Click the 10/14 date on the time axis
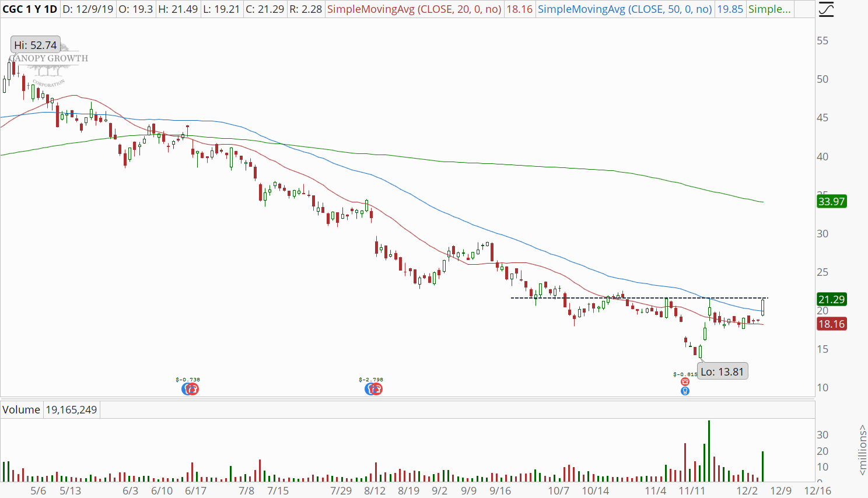The height and width of the screenshot is (498, 868). click(596, 491)
